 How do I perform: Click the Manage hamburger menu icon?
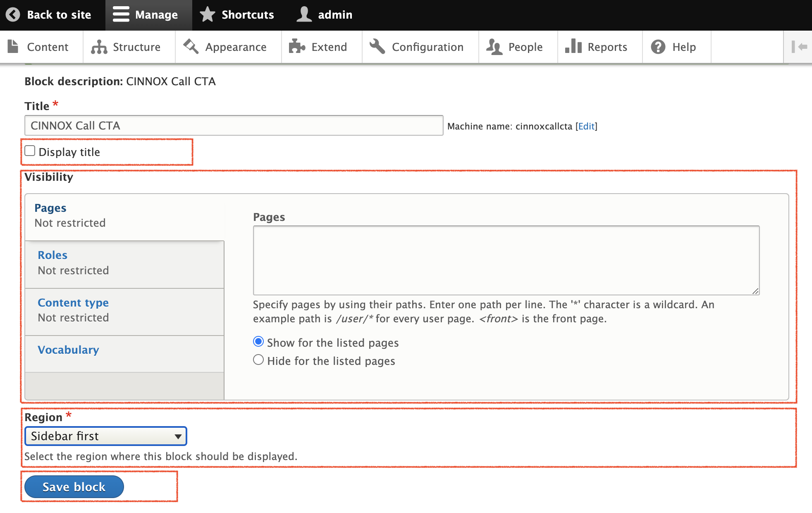coord(121,14)
